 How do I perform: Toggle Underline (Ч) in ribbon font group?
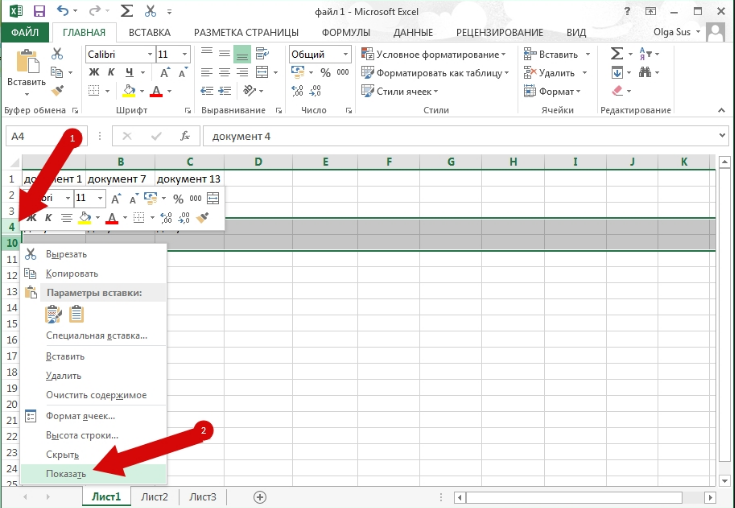pos(129,72)
